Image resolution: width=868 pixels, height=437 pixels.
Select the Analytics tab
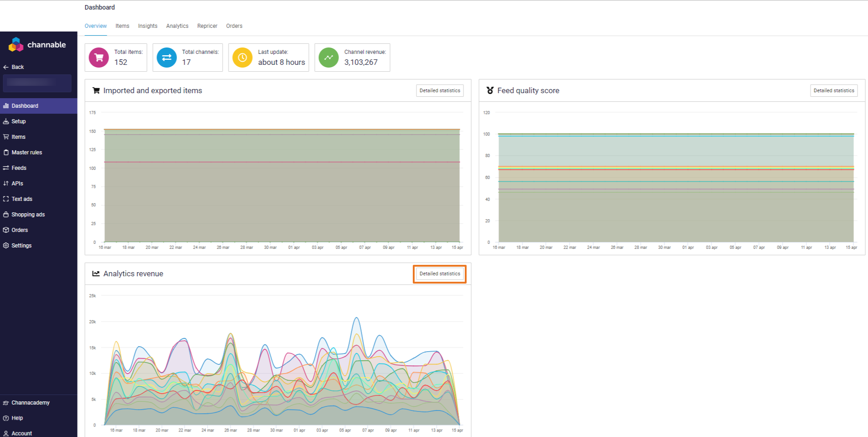[x=177, y=26]
